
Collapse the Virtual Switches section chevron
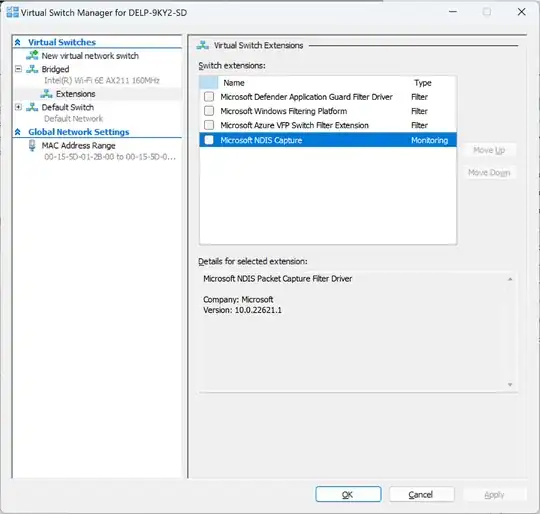18,42
